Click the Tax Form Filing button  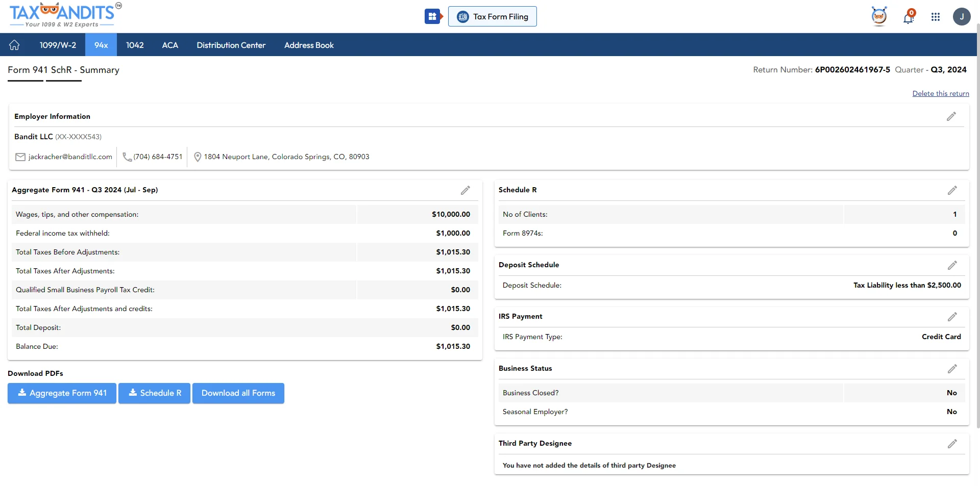pos(493,16)
